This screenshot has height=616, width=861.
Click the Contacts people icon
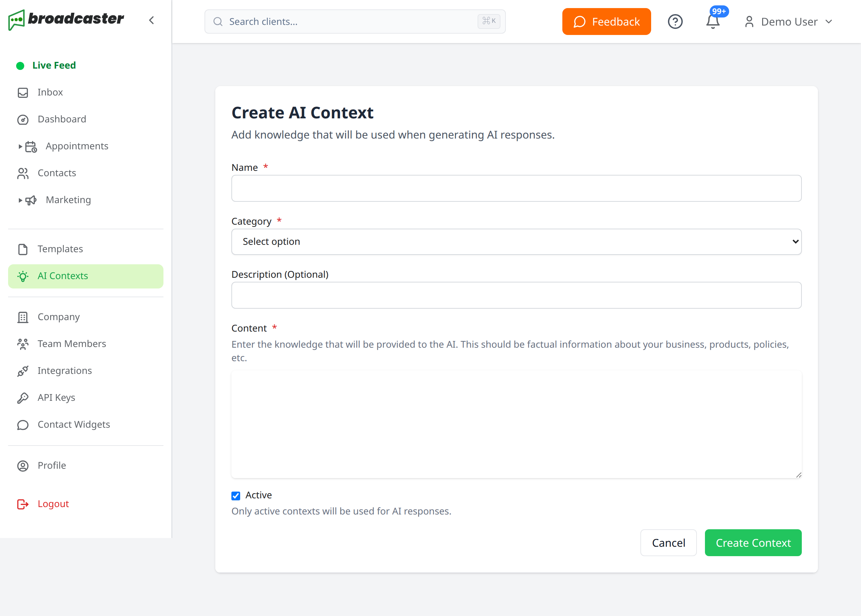[x=23, y=174]
